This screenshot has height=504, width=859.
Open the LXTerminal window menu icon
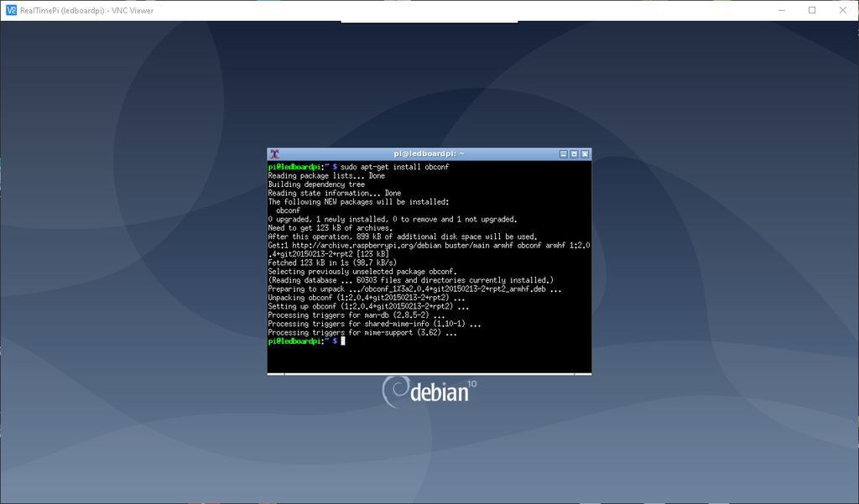(273, 153)
